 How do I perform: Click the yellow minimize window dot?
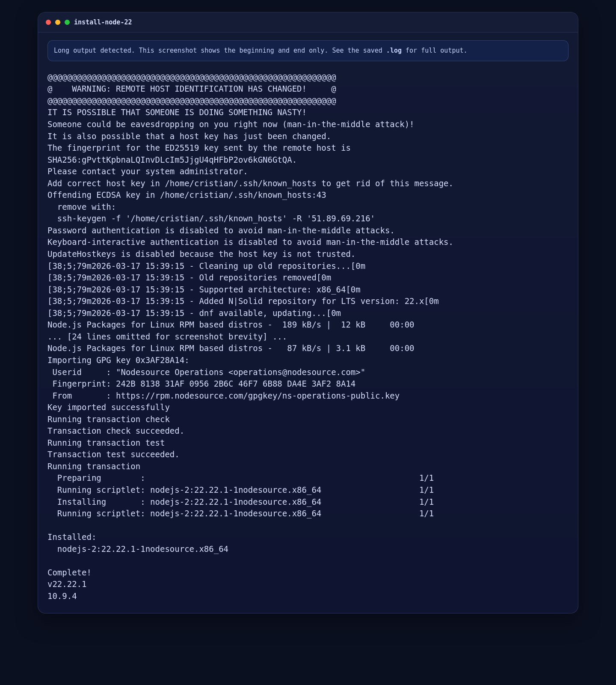pyautogui.click(x=58, y=22)
